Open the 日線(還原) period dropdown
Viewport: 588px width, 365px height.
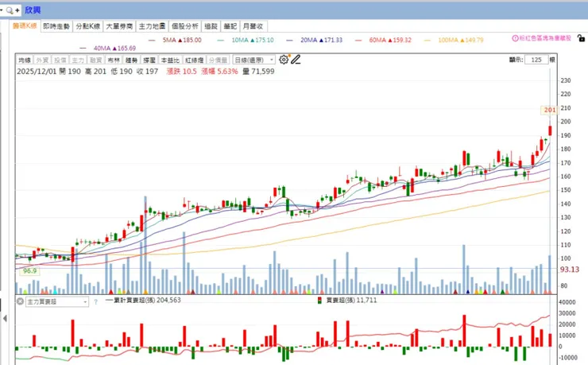coord(254,60)
